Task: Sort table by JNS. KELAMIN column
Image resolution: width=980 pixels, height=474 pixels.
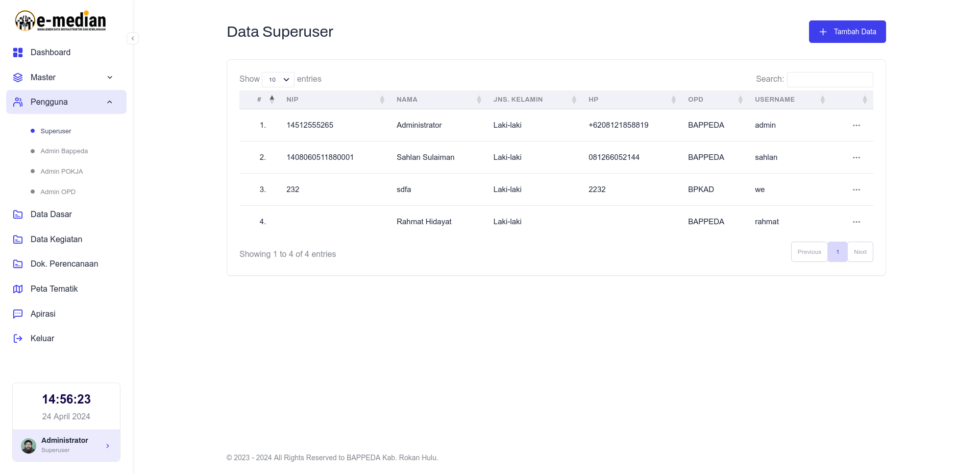Action: pyautogui.click(x=533, y=100)
